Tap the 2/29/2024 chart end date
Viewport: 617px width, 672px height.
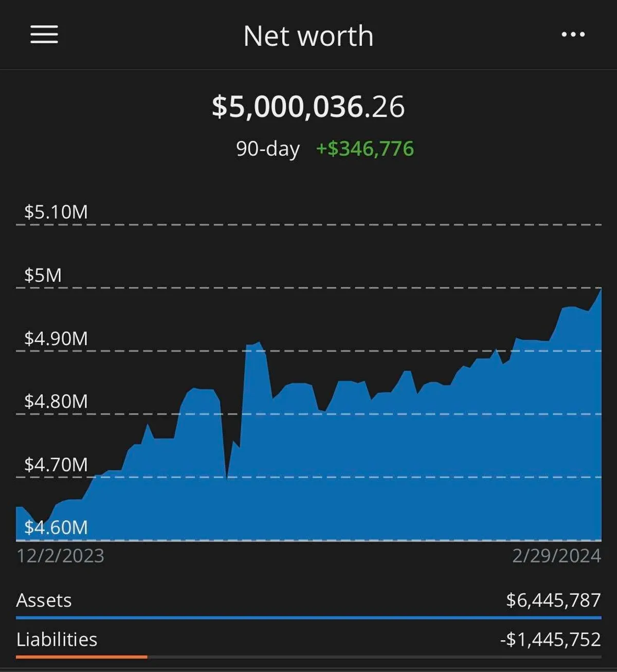[556, 556]
